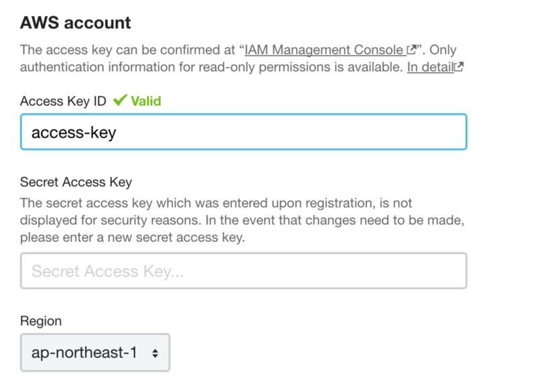Click the external-link icon beside In detail
Viewport: 536px width, 392px height.
click(x=458, y=66)
